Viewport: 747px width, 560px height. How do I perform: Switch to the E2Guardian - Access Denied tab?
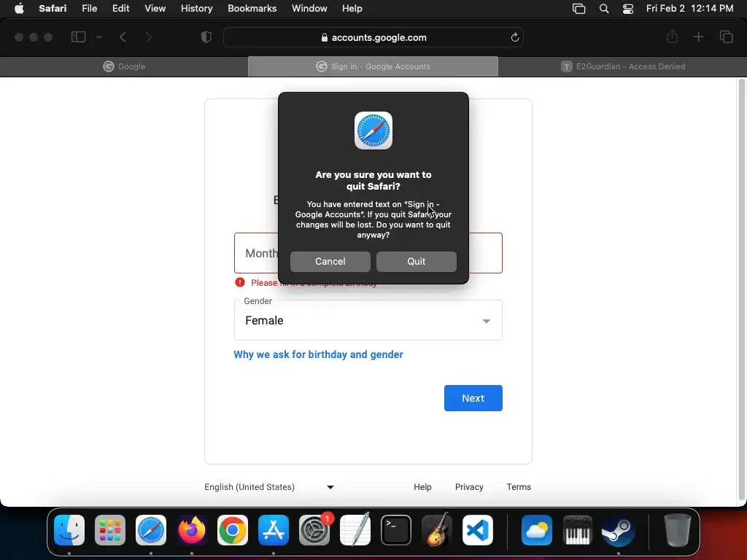coord(622,66)
